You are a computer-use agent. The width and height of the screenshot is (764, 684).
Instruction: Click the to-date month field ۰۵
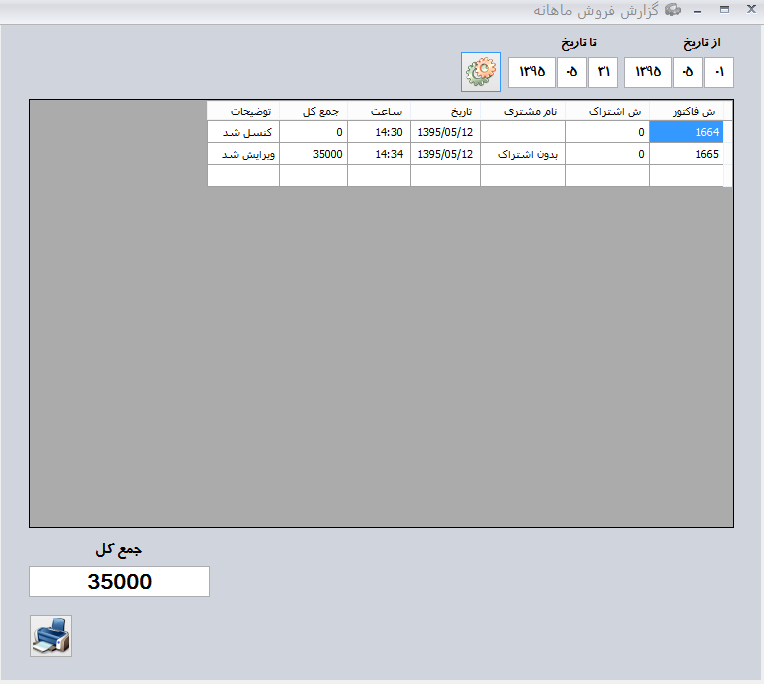tap(572, 73)
